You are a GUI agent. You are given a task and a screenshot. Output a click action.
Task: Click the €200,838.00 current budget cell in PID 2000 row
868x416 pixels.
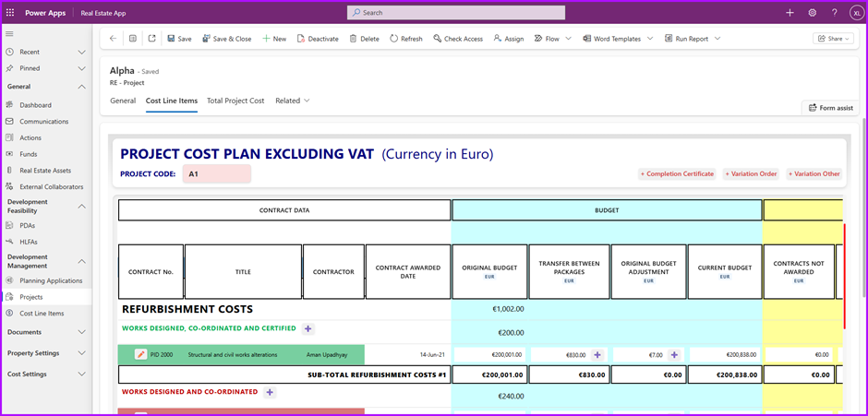click(x=724, y=354)
